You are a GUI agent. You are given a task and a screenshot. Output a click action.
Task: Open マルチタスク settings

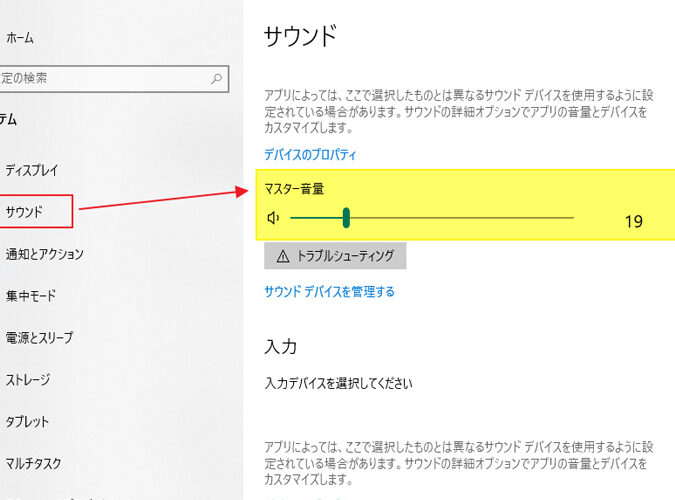(x=33, y=463)
